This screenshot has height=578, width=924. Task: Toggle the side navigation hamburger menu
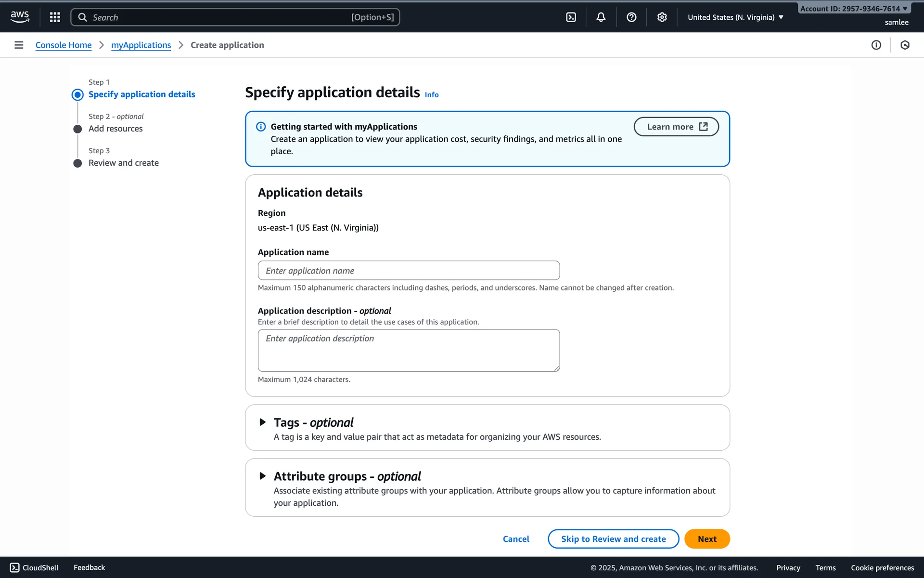pyautogui.click(x=19, y=45)
